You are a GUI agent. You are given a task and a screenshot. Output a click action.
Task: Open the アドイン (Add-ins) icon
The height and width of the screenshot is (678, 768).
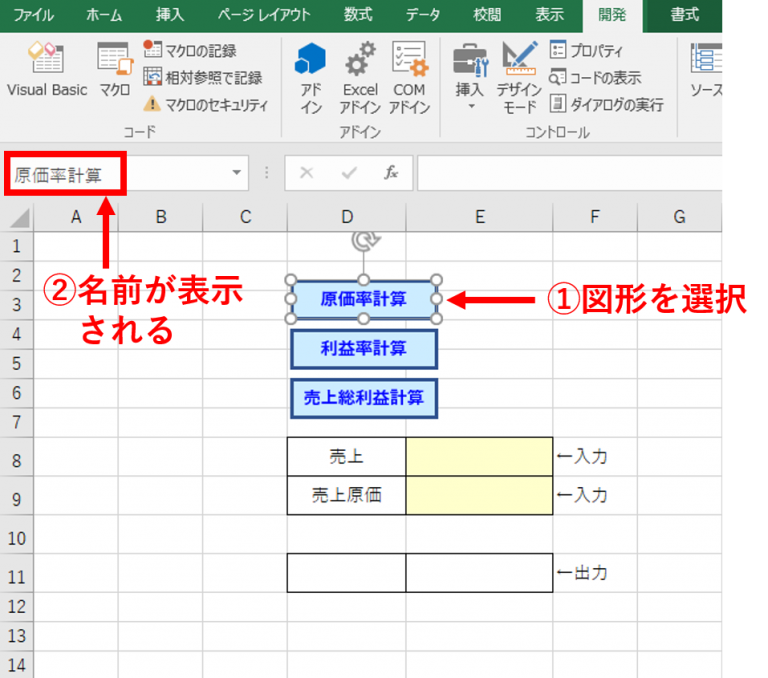(x=311, y=79)
